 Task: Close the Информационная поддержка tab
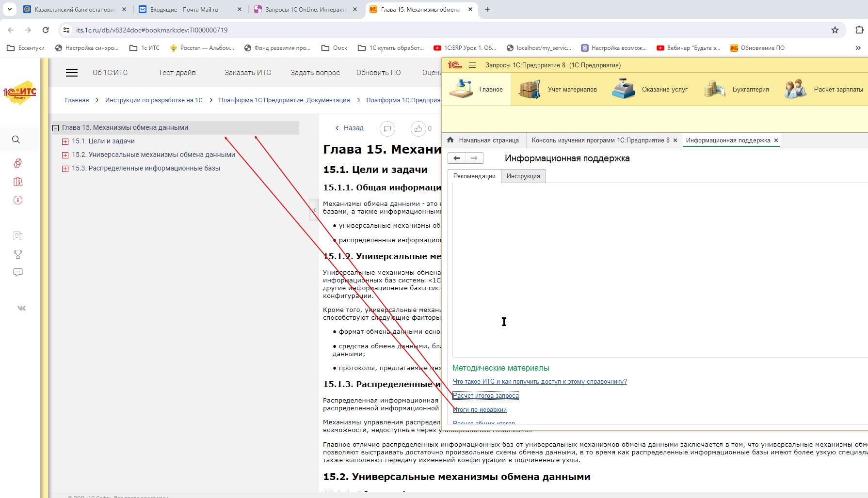[x=776, y=140]
